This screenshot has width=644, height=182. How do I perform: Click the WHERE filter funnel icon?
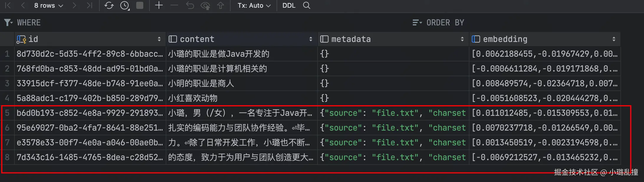(x=8, y=22)
